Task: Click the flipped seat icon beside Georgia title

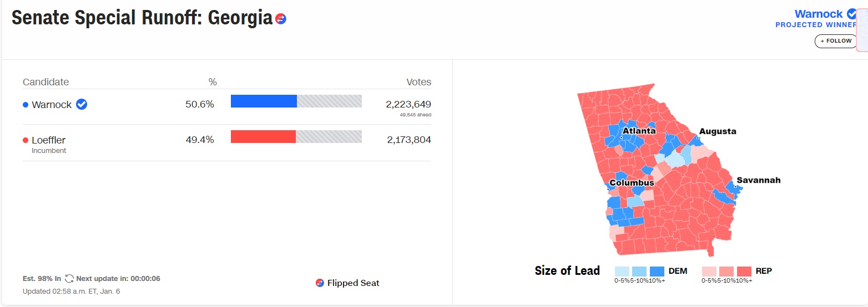Action: (x=281, y=19)
